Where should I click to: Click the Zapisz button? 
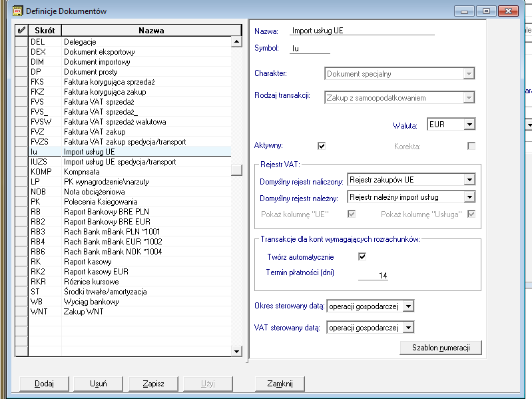(x=153, y=384)
